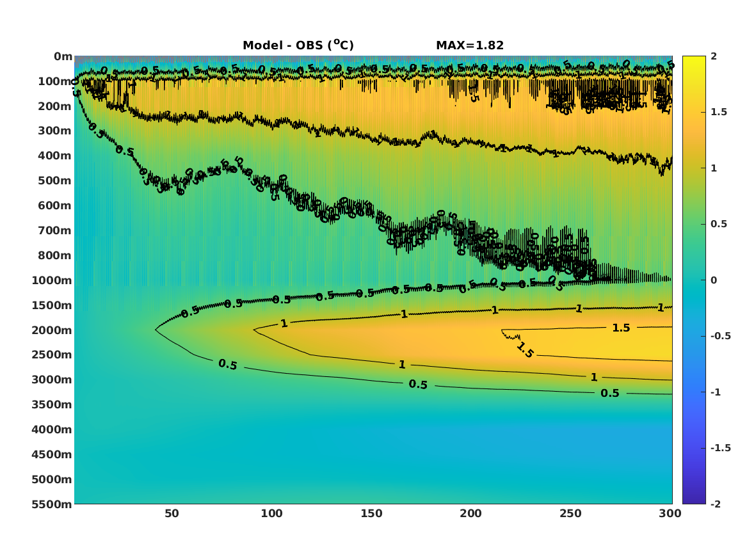This screenshot has width=747, height=560.
Task: Click the x-axis tick label "300"
Action: (670, 513)
